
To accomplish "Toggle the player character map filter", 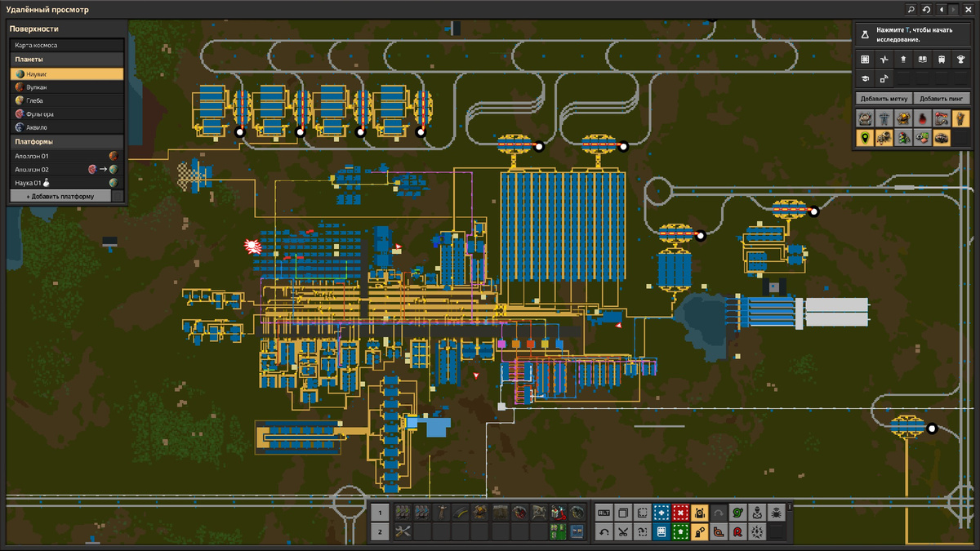I will point(961,118).
